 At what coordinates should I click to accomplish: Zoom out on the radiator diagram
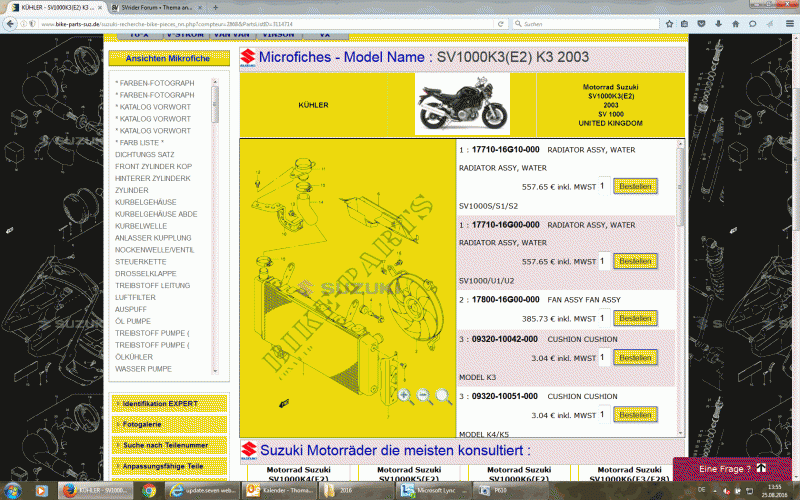click(x=424, y=396)
